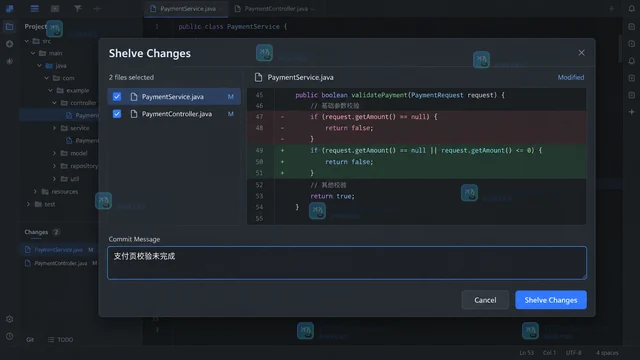Open the TODO tool window tab
The height and width of the screenshot is (360, 640).
tap(60, 340)
